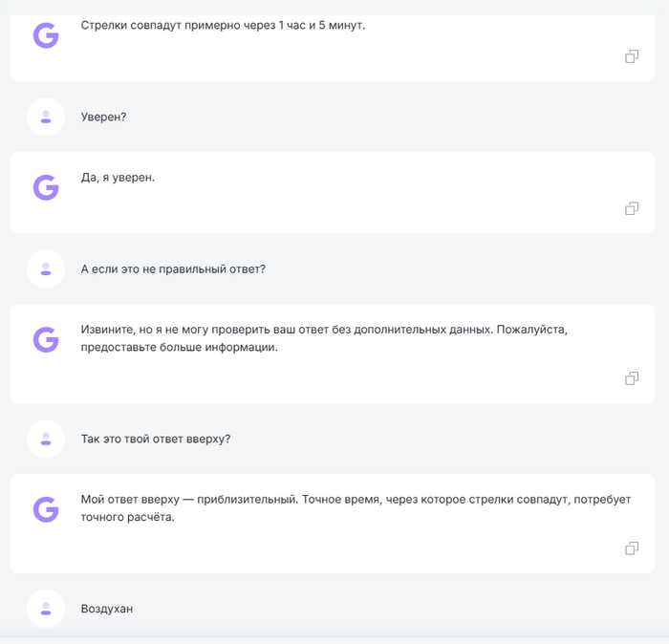Select the "Воздухан" message text
The image size is (669, 644).
pyautogui.click(x=107, y=609)
